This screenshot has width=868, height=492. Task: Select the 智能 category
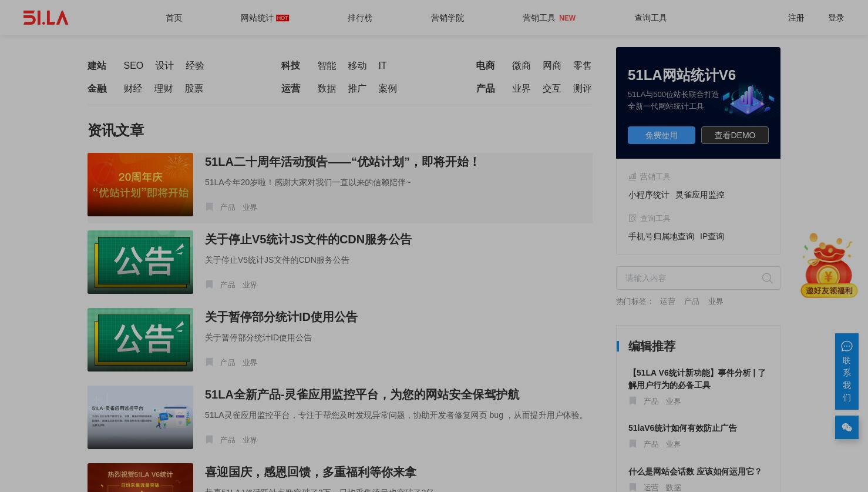327,65
